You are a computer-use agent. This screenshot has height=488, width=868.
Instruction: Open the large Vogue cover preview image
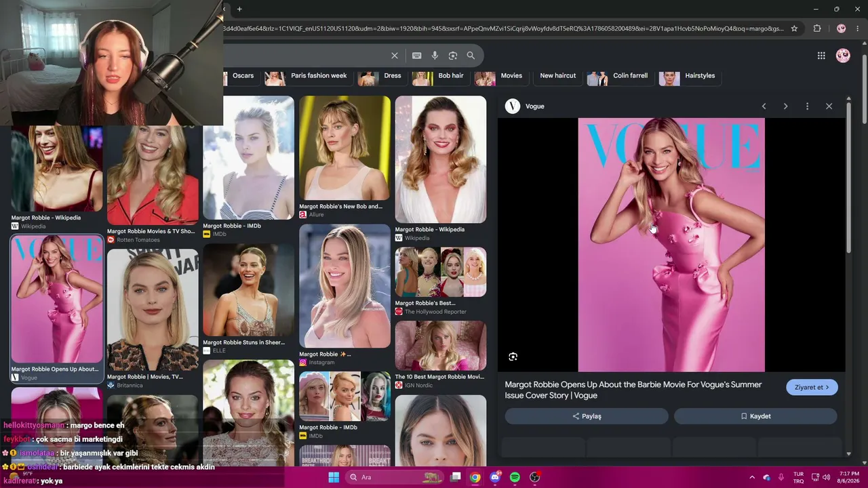671,245
